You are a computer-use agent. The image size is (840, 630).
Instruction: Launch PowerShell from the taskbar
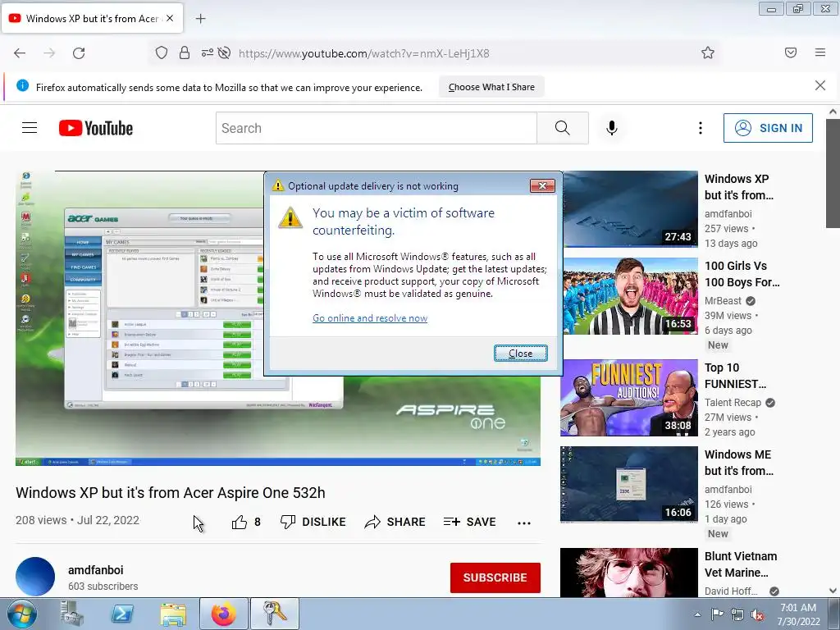coord(122,614)
